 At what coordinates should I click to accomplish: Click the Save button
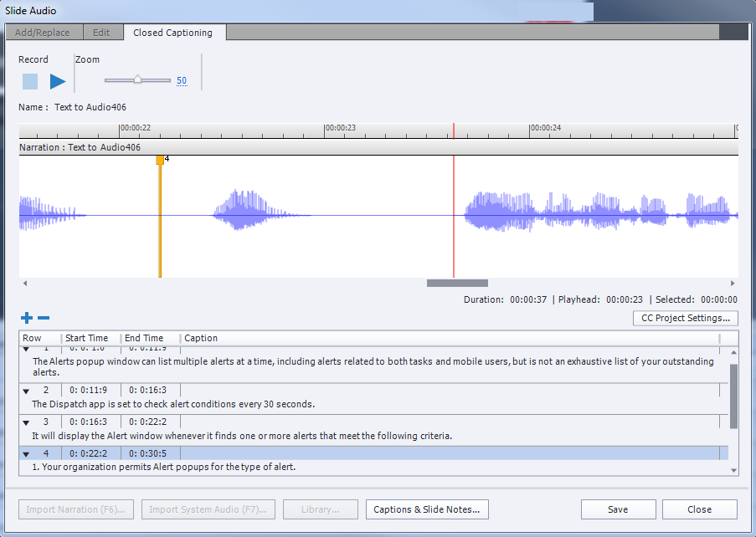click(618, 509)
